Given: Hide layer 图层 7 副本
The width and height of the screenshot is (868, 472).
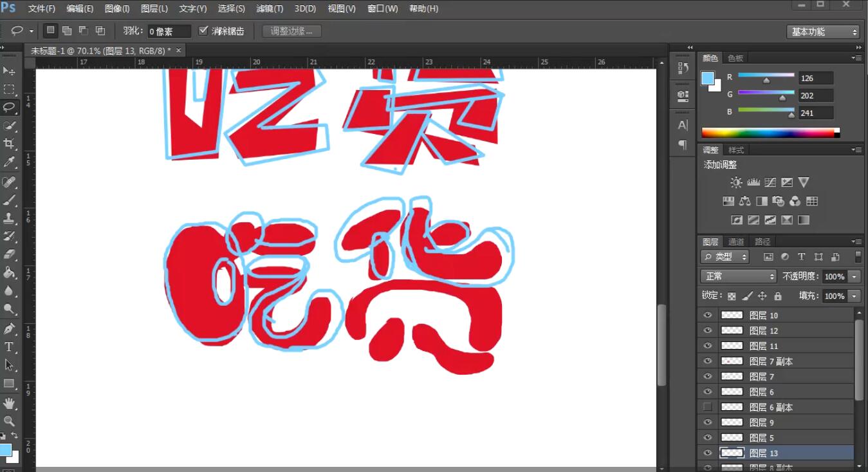Looking at the screenshot, I should click(x=708, y=361).
